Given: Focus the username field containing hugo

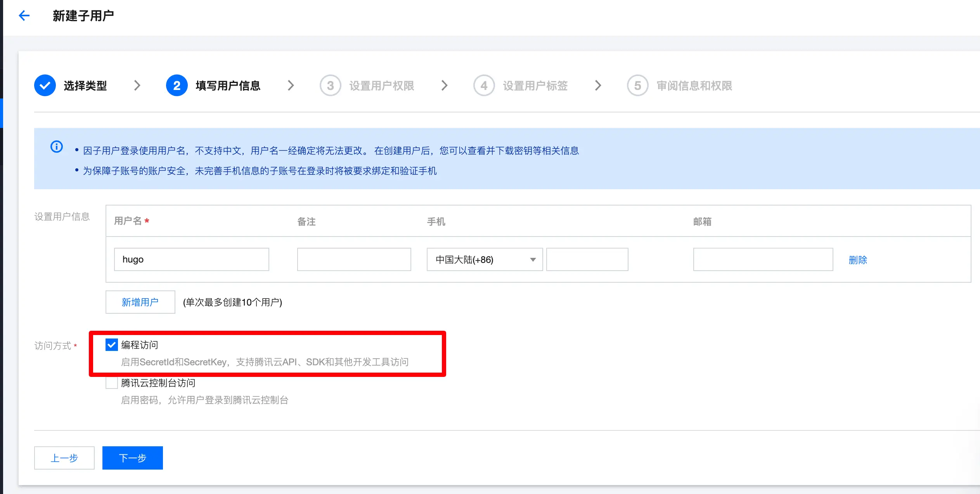Looking at the screenshot, I should click(x=191, y=259).
